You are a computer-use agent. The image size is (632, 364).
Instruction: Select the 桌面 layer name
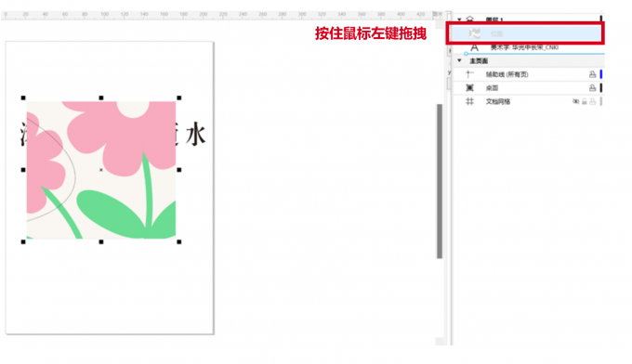[x=492, y=88]
